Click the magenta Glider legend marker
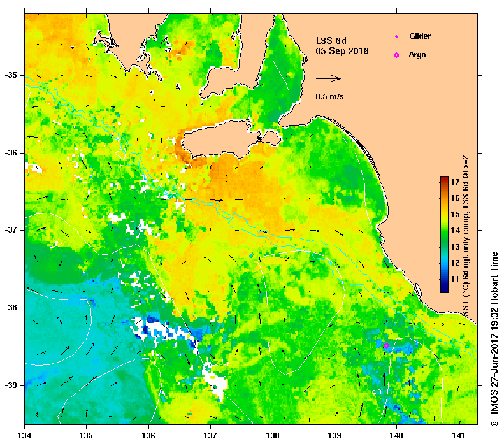The height and width of the screenshot is (446, 504). 397,36
